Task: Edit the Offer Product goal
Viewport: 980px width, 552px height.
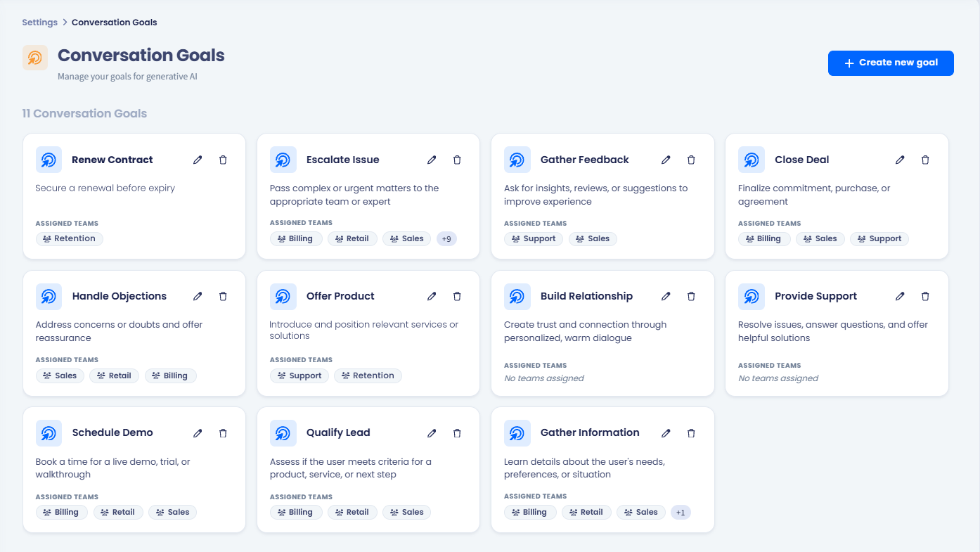Action: point(432,296)
